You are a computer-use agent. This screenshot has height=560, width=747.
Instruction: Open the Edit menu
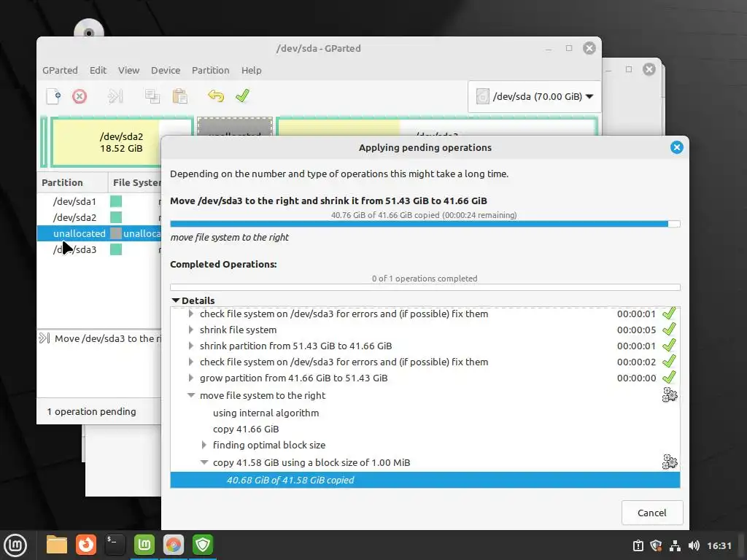98,70
